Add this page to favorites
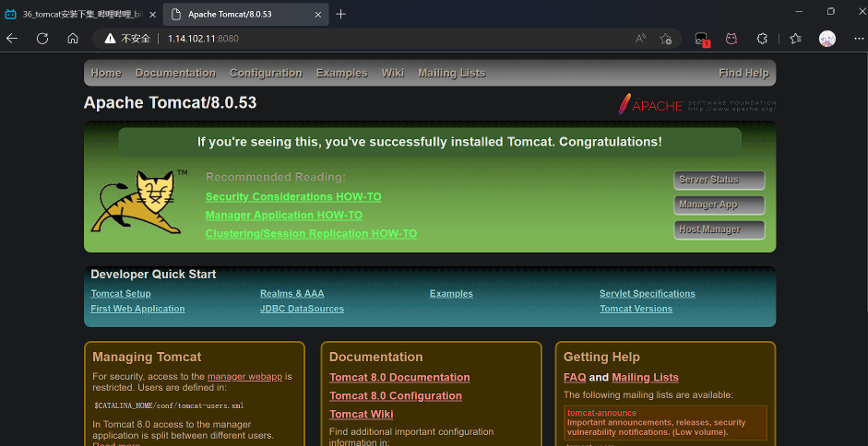868x446 pixels. 666,39
